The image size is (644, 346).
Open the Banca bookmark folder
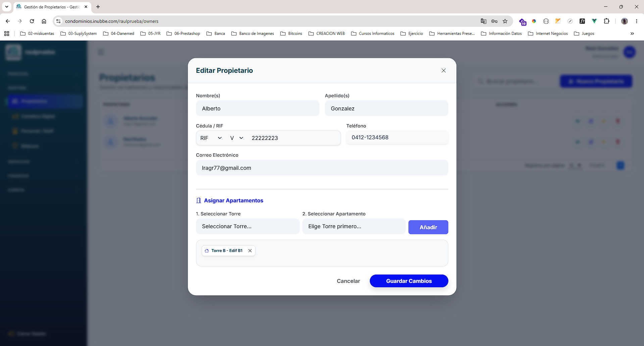pos(216,34)
